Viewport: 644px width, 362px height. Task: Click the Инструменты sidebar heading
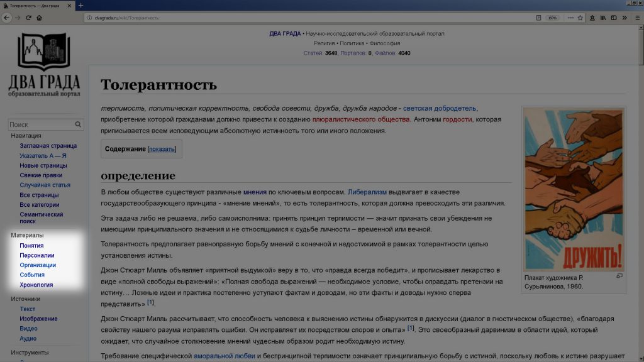click(30, 353)
